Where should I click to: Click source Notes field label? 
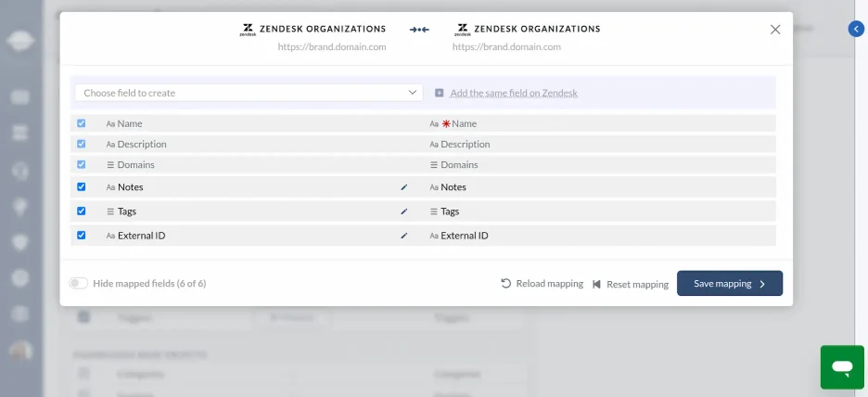(x=131, y=187)
